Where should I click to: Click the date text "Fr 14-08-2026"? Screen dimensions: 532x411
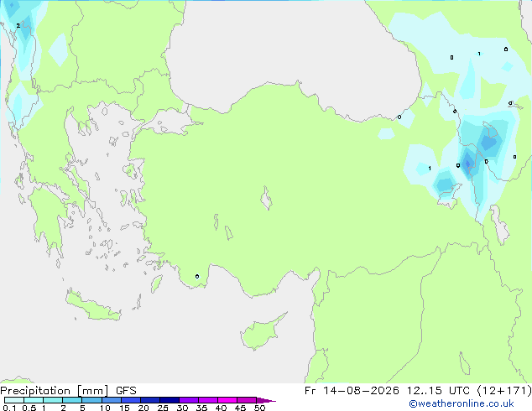coord(352,391)
